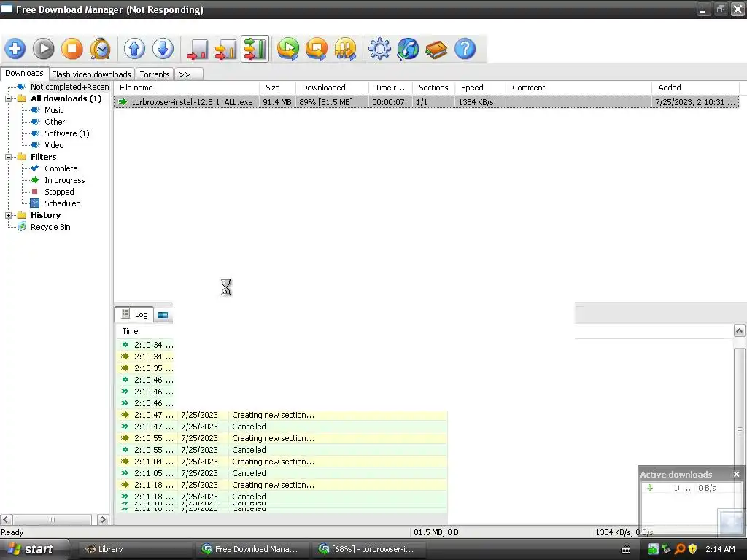Open the progress view tab beside Log
Screen dimensions: 747x560
pos(163,315)
